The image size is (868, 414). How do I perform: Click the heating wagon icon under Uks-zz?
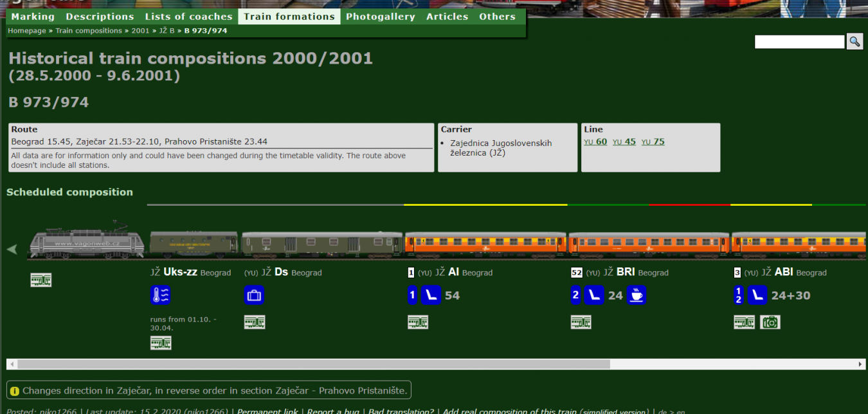[x=160, y=295]
